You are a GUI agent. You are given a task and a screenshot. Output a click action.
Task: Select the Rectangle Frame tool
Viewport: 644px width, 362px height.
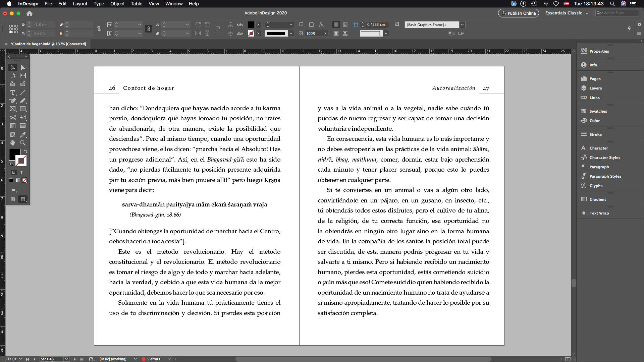13,109
